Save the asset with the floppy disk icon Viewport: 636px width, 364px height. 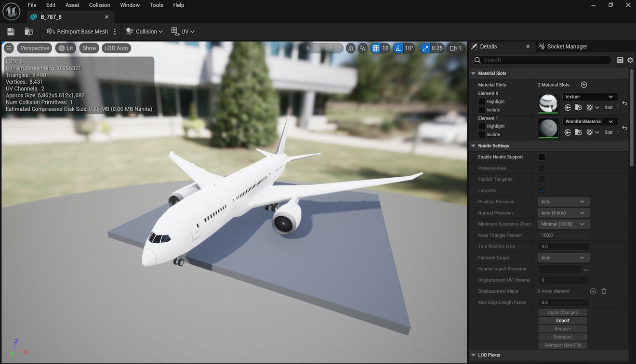pyautogui.click(x=11, y=32)
